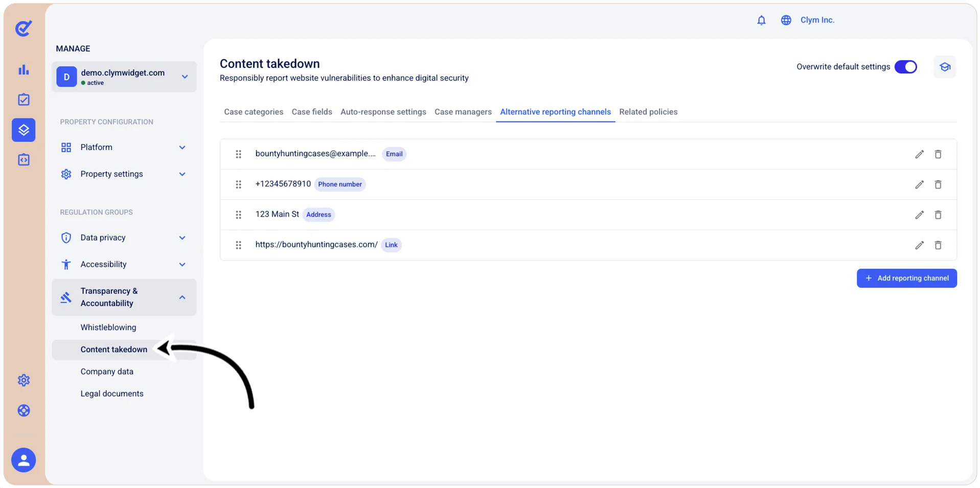Screen dimensions: 980x488
Task: Open the demo.clymwidget.com property dropdown
Action: (x=124, y=77)
